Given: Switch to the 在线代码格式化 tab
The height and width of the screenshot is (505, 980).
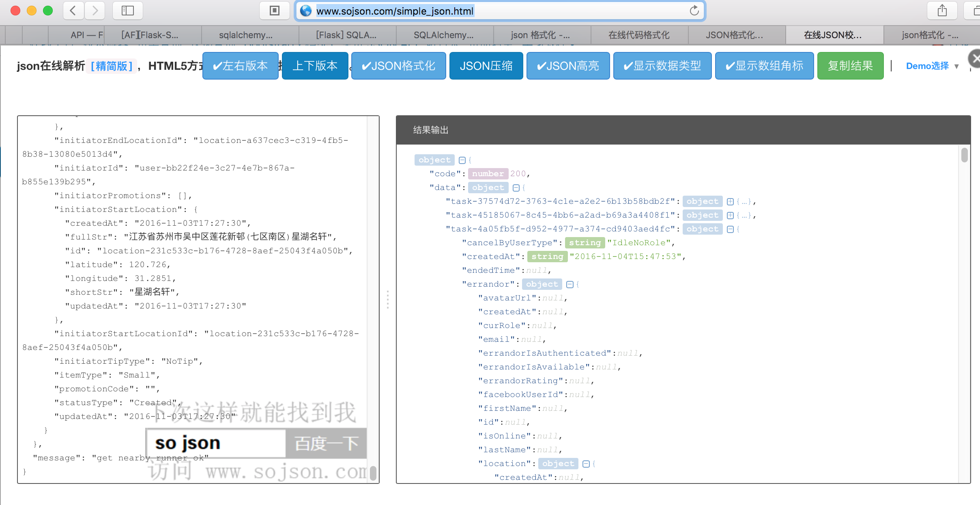Looking at the screenshot, I should point(639,35).
